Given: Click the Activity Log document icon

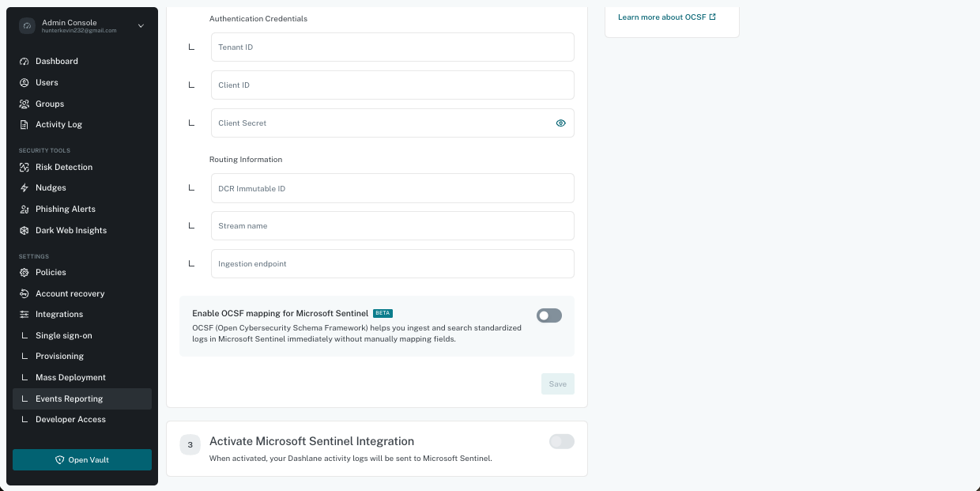Looking at the screenshot, I should [x=24, y=124].
